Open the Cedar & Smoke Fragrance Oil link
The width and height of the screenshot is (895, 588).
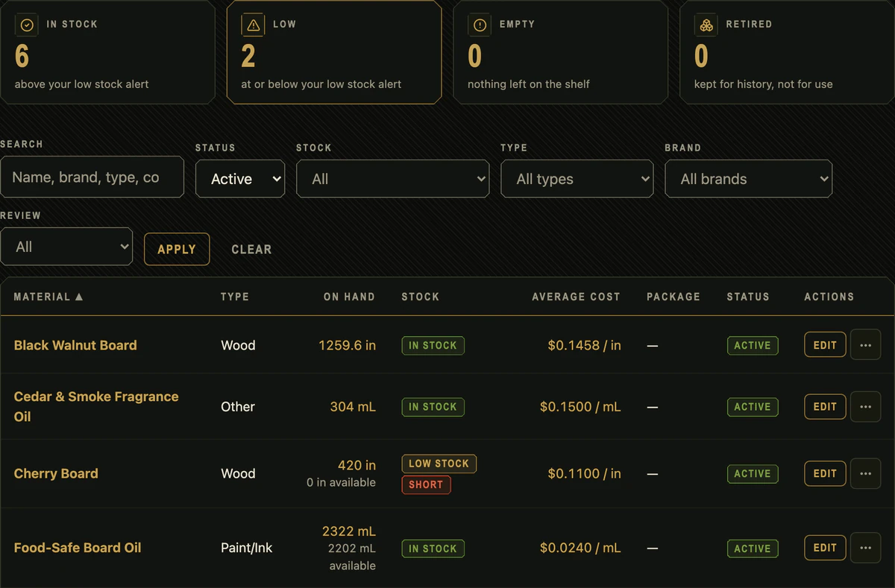[96, 407]
